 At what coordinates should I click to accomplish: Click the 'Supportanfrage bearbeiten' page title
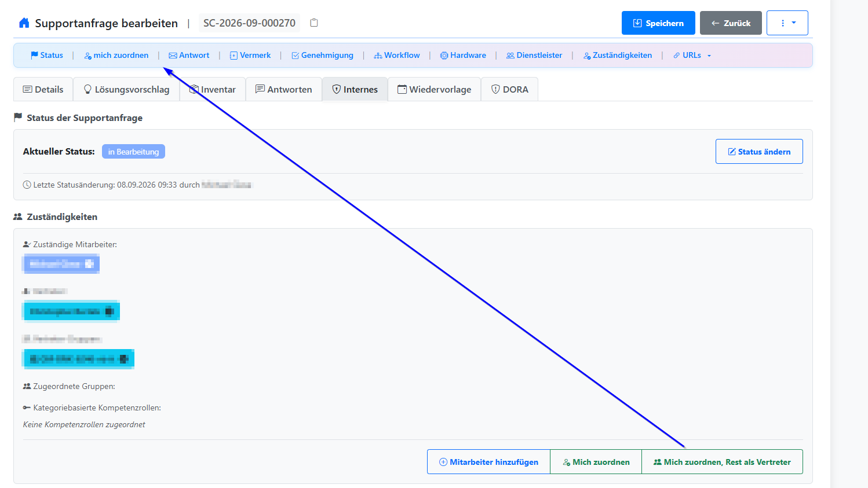coord(107,23)
